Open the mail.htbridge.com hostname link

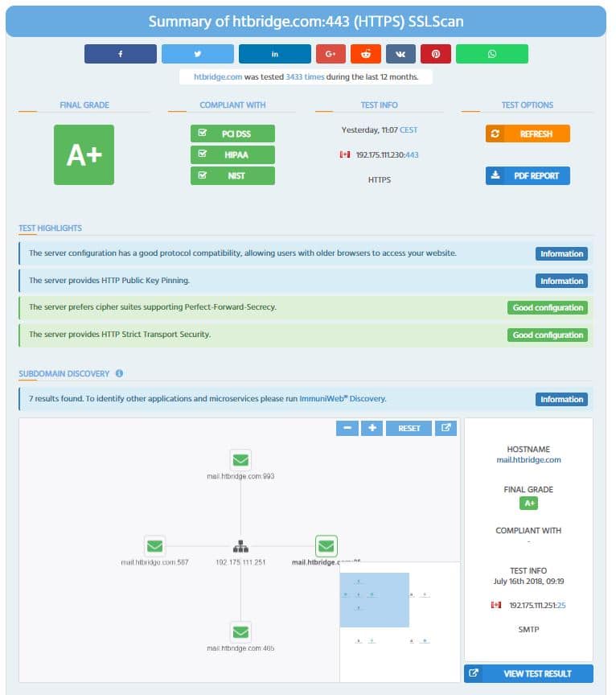tap(528, 460)
